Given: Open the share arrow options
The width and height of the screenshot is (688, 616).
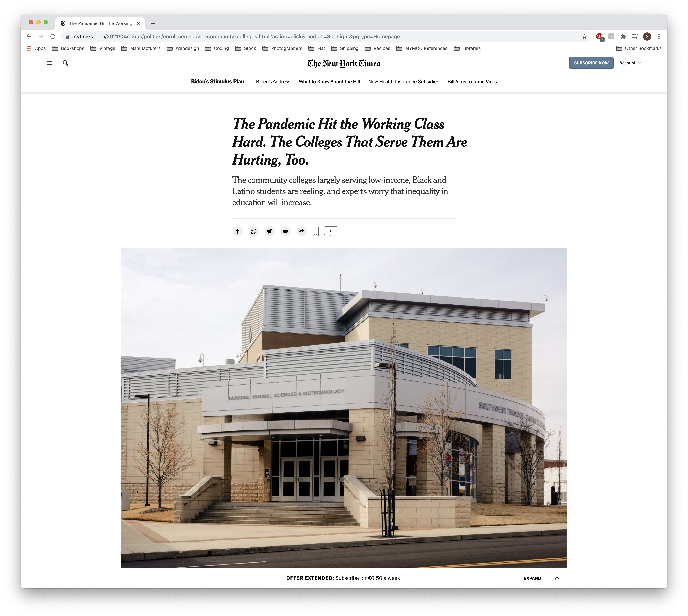Looking at the screenshot, I should pyautogui.click(x=302, y=231).
